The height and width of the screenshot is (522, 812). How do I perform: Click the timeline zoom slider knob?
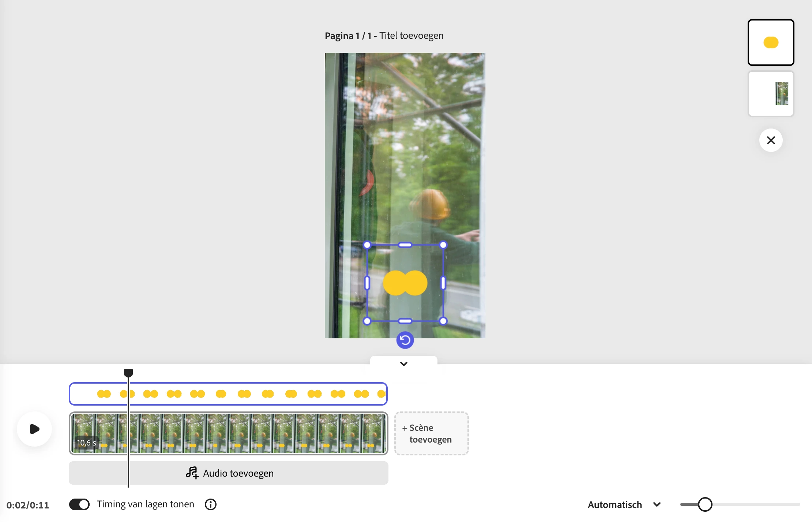705,504
